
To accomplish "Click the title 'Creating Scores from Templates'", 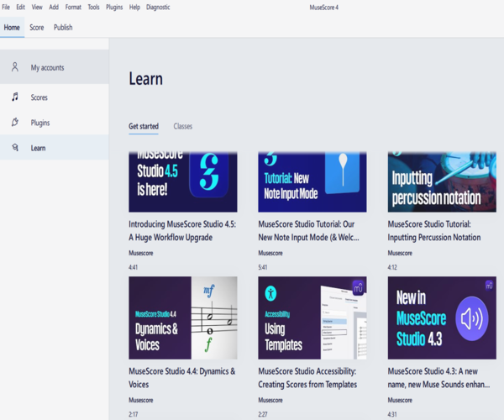I will pyautogui.click(x=307, y=385).
